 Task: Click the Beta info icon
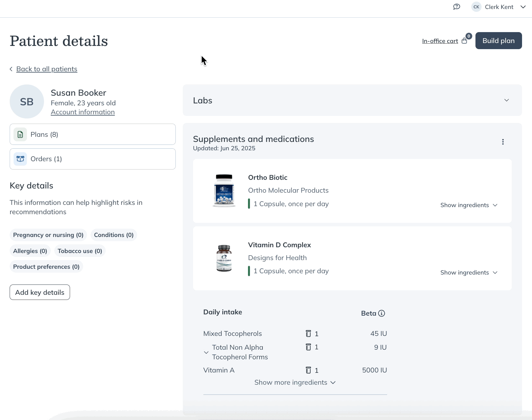pyautogui.click(x=381, y=313)
